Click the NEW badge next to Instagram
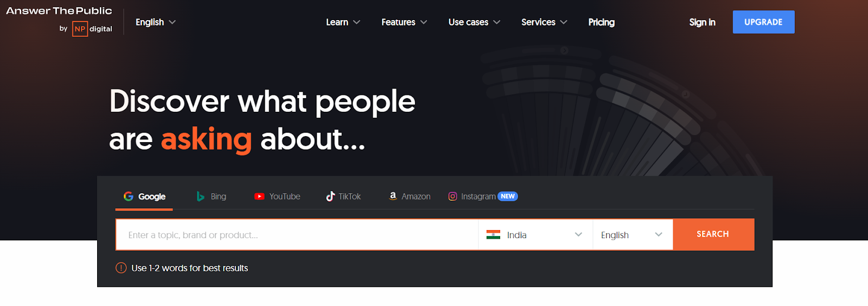The height and width of the screenshot is (306, 868). [508, 196]
